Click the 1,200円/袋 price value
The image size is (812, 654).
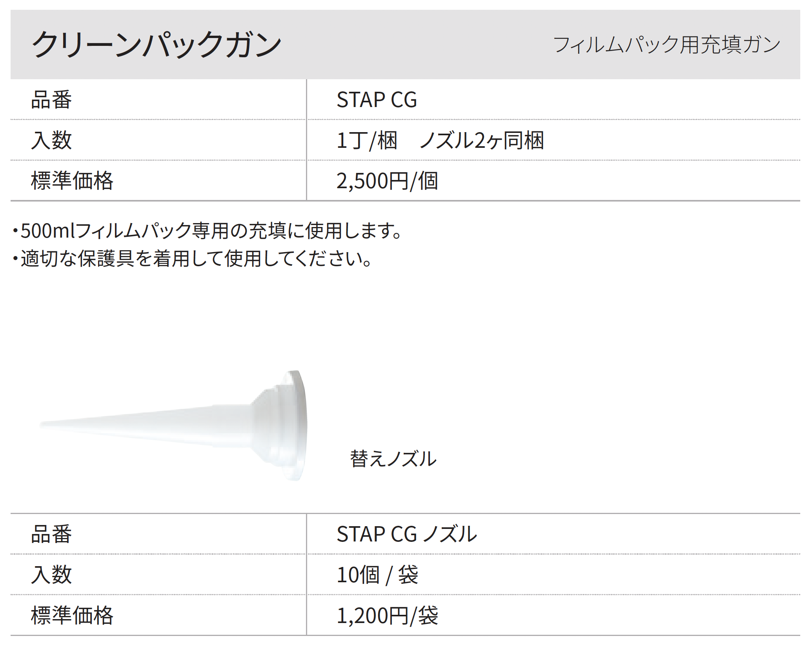[x=387, y=616]
